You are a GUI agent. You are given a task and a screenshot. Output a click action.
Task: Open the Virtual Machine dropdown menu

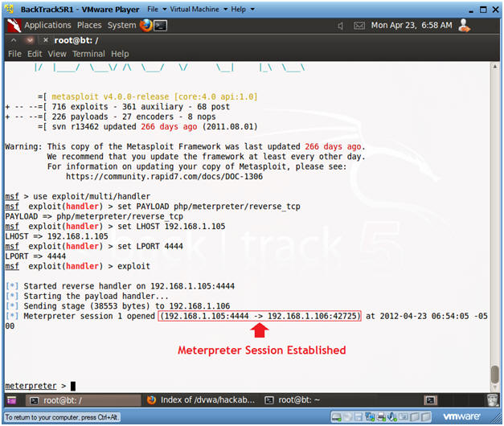[x=199, y=10]
